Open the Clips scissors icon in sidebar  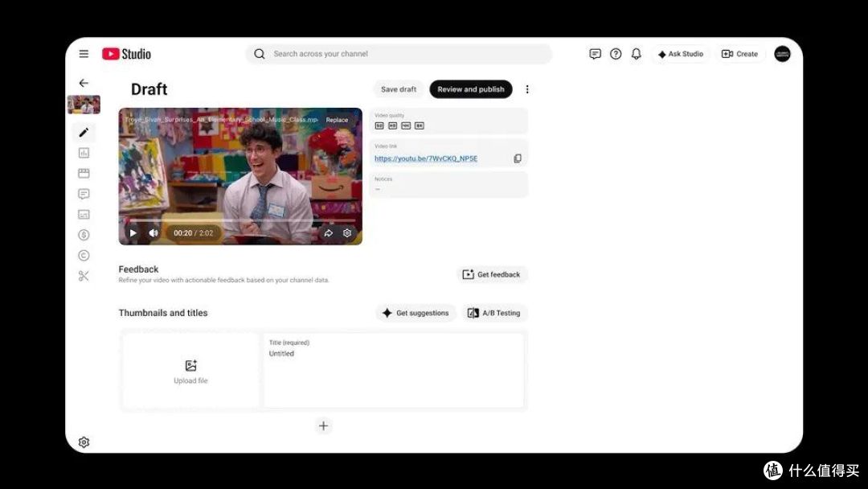click(x=84, y=276)
